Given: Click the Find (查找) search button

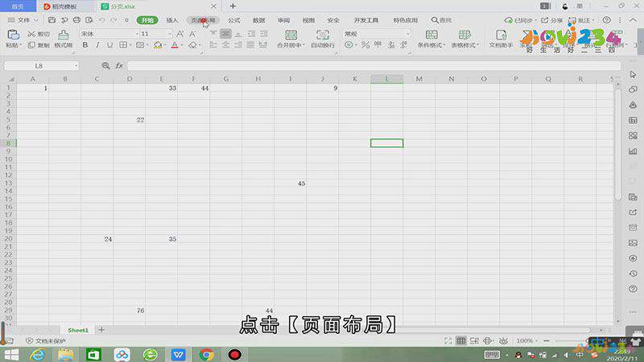Looking at the screenshot, I should [x=441, y=20].
